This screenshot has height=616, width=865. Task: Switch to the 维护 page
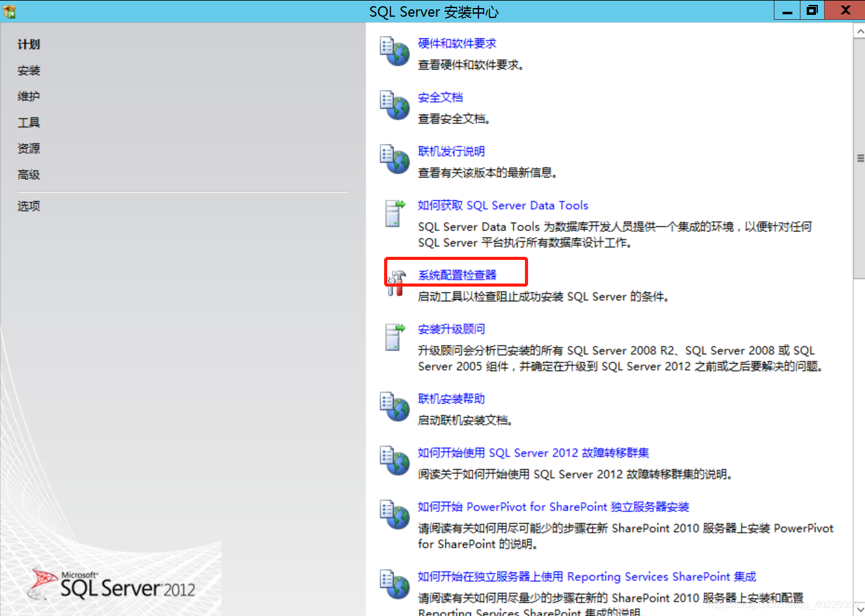click(29, 97)
